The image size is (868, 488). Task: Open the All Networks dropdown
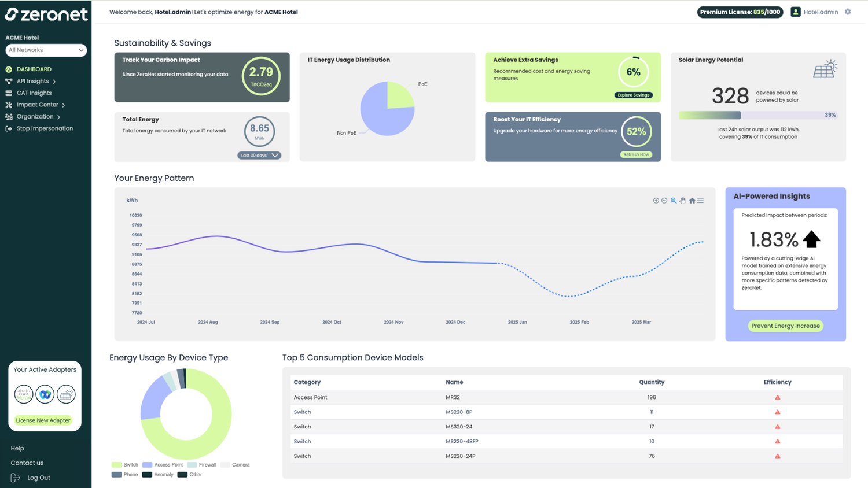pos(46,50)
